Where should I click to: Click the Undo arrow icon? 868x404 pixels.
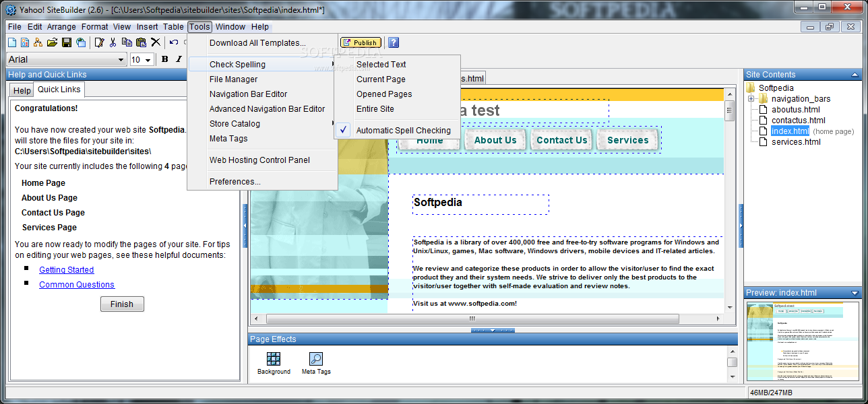(x=174, y=42)
